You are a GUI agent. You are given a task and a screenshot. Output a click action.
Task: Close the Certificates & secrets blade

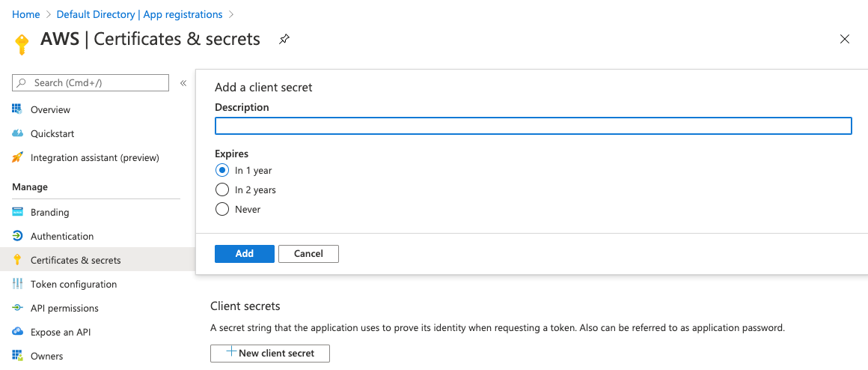845,39
